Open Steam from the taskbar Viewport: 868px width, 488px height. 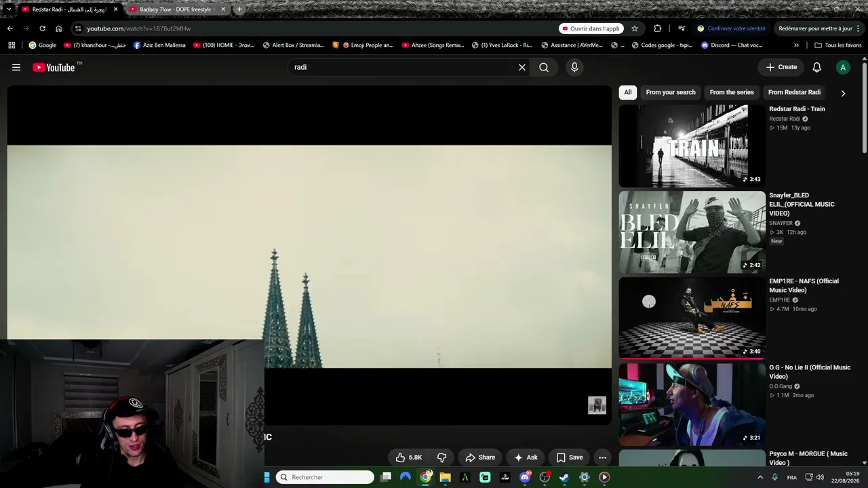[564, 477]
